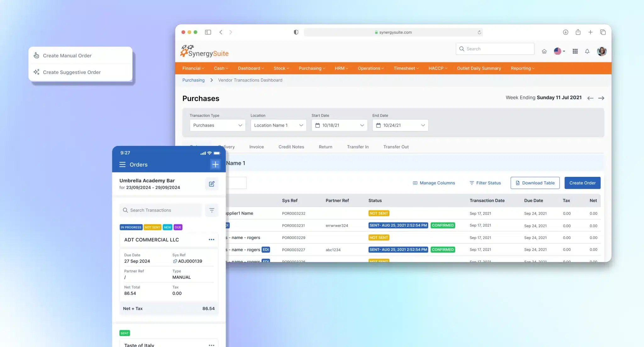Click Create Order button
The height and width of the screenshot is (347, 644).
click(582, 183)
